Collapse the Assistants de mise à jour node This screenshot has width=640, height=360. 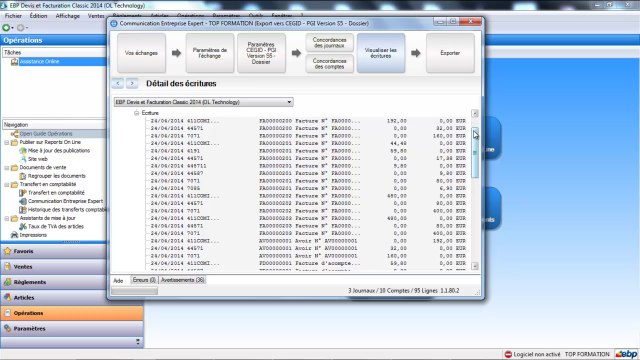[7, 218]
